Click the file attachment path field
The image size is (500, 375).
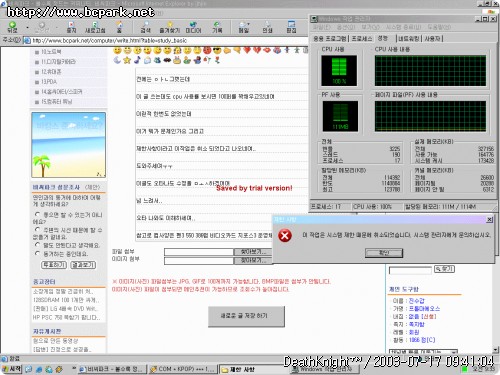pos(199,252)
